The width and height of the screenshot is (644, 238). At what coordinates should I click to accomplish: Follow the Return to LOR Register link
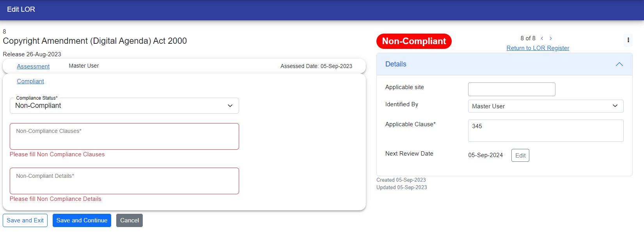click(538, 48)
